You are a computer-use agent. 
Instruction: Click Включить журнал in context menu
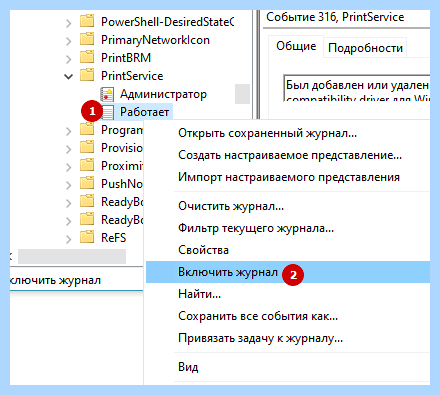click(288, 272)
